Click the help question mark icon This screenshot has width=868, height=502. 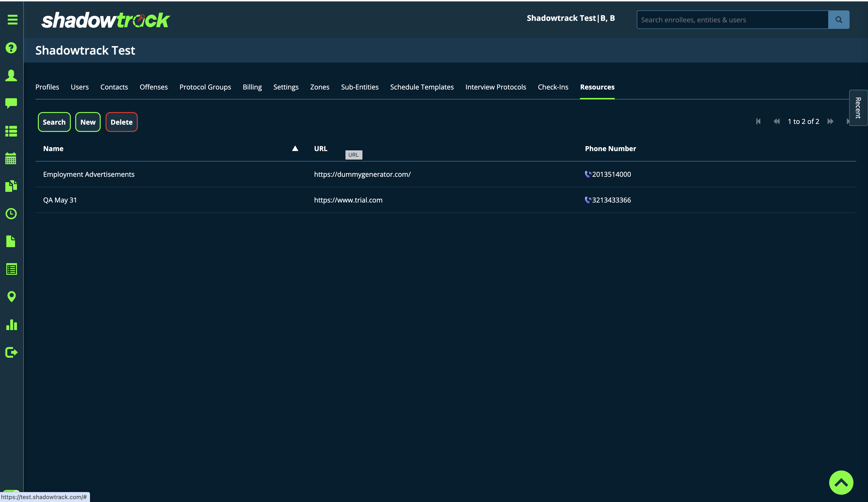pyautogui.click(x=11, y=48)
